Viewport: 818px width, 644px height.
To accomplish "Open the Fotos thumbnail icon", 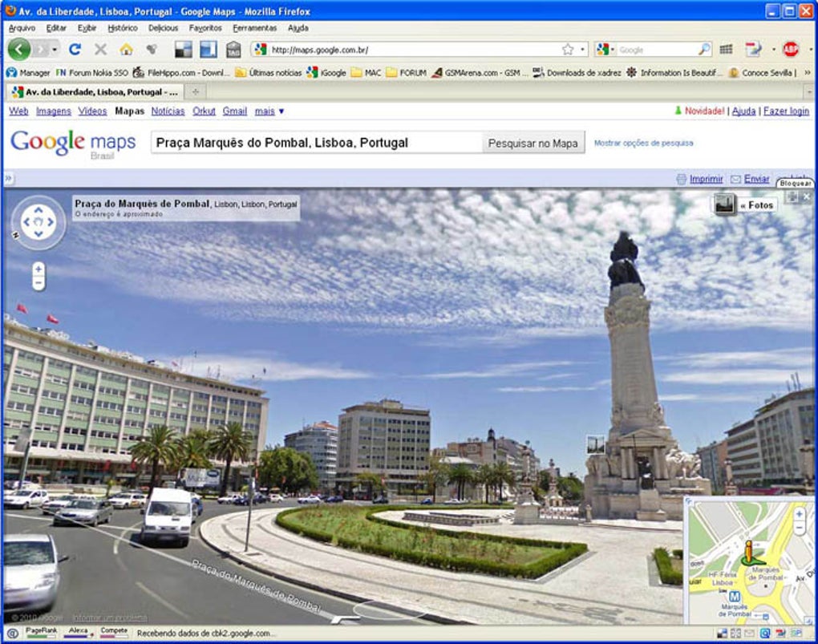I will (x=724, y=205).
